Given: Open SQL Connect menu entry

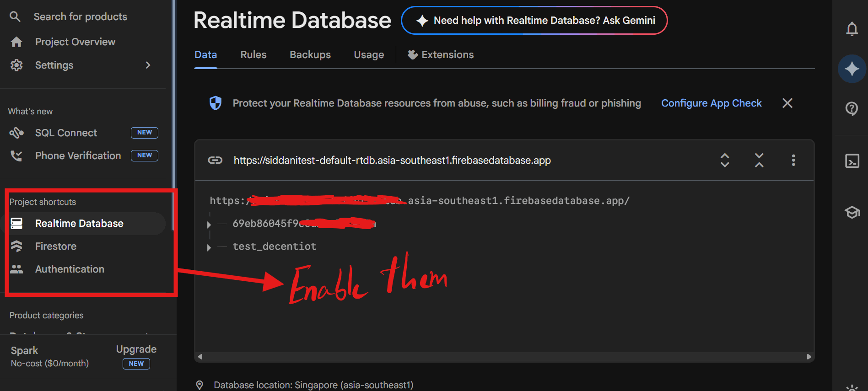Looking at the screenshot, I should click(66, 133).
